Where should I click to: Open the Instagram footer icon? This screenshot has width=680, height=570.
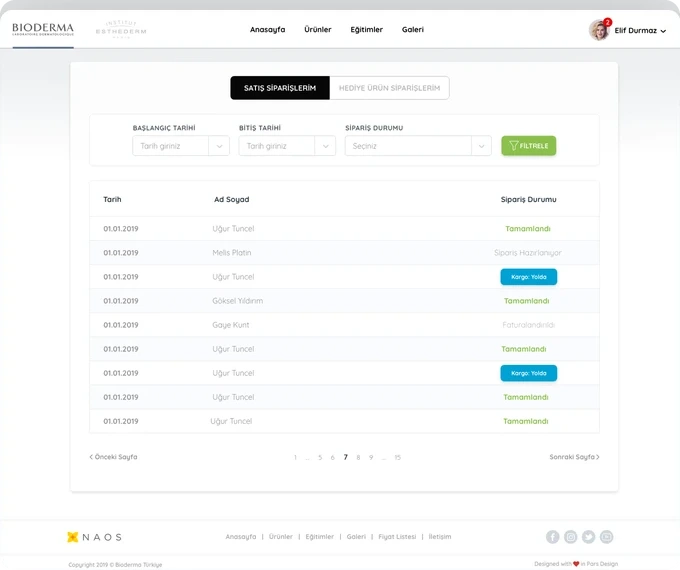click(x=571, y=537)
